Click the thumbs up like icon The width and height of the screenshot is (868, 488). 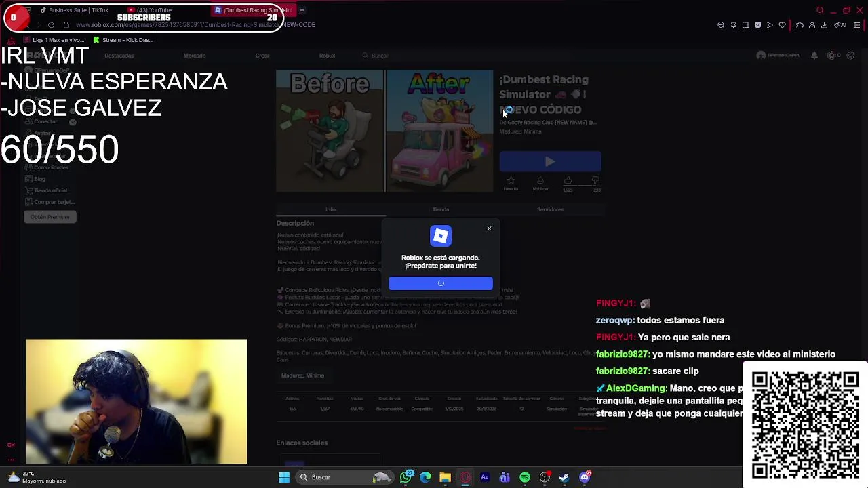point(568,181)
